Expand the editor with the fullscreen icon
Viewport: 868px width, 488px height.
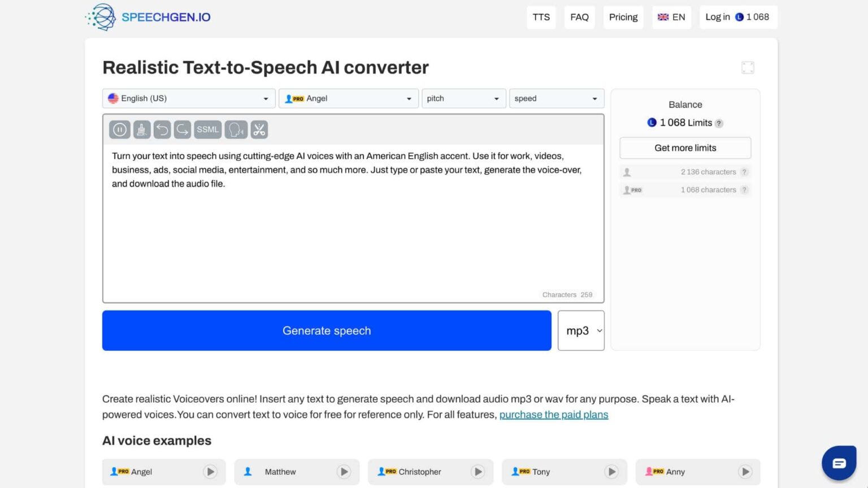pyautogui.click(x=748, y=67)
